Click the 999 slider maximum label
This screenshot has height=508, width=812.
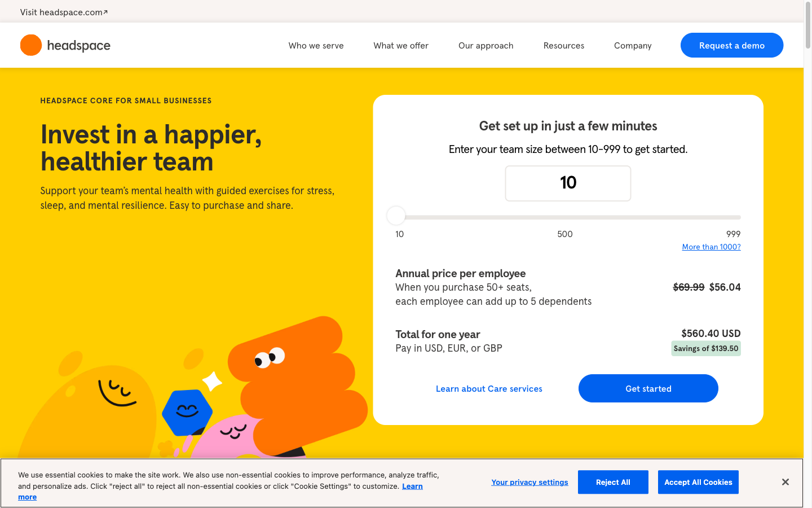tap(733, 234)
